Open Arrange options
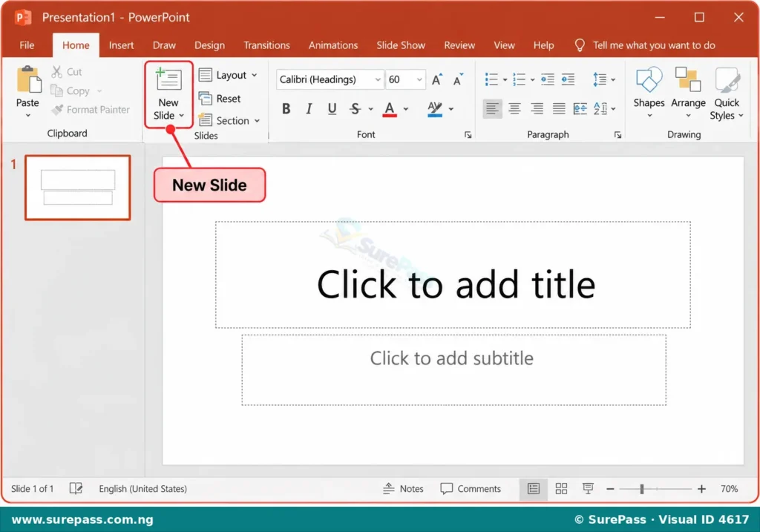The image size is (760, 532). (x=688, y=93)
